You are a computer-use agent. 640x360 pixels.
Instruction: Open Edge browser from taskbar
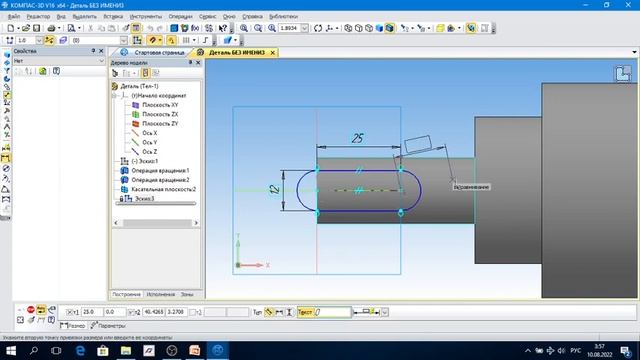(x=80, y=351)
